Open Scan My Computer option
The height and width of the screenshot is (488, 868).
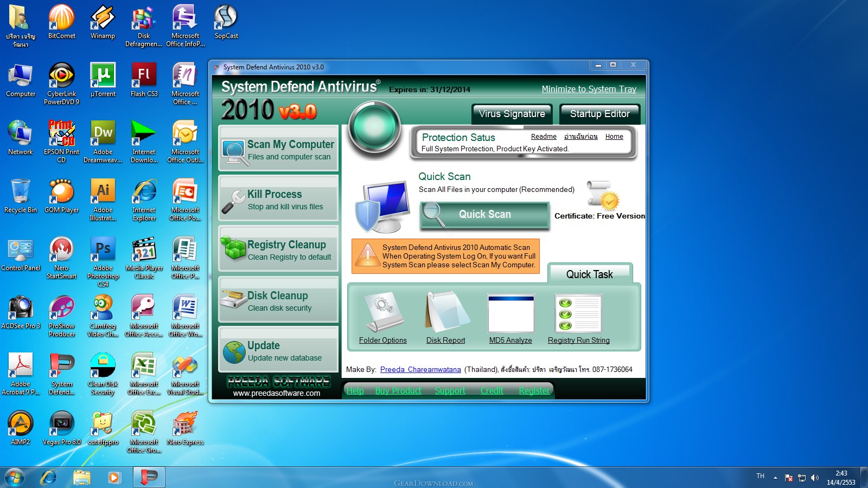[x=278, y=149]
